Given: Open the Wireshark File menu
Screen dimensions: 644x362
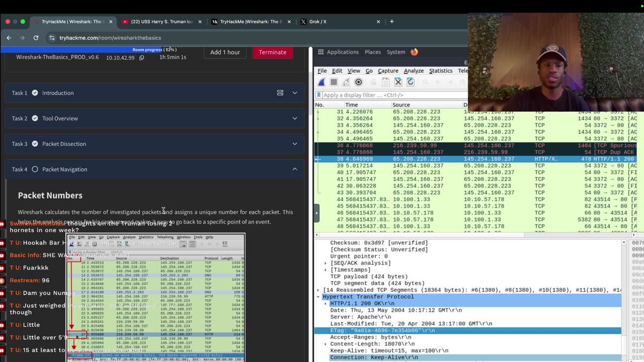Looking at the screenshot, I should pos(322,71).
